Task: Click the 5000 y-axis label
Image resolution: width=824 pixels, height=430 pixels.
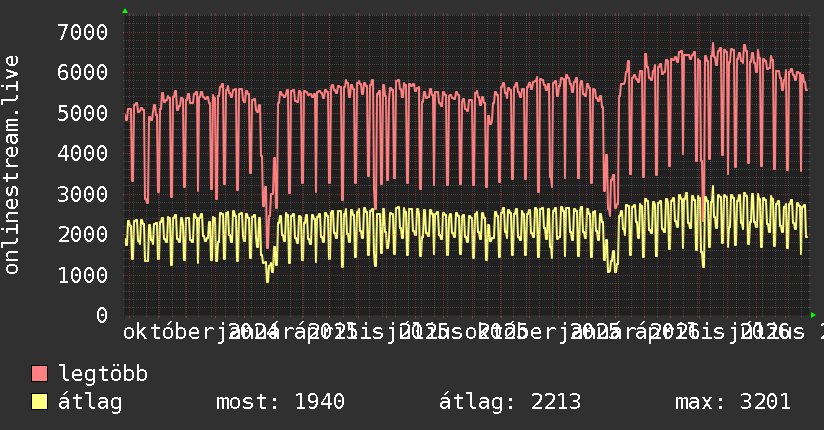Action: [x=83, y=113]
